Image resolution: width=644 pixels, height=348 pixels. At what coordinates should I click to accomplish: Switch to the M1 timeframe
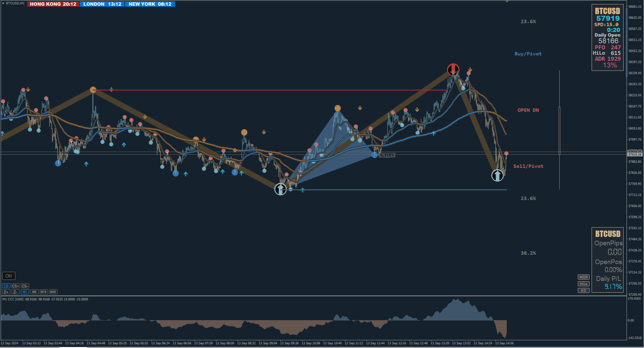(25, 292)
